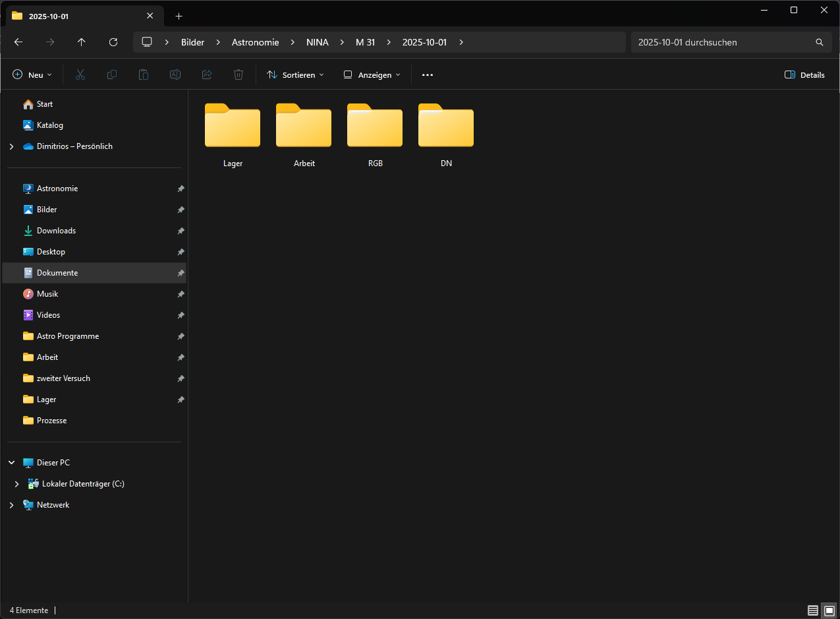The height and width of the screenshot is (619, 840).
Task: Open the Sortieren dropdown
Action: click(x=295, y=75)
